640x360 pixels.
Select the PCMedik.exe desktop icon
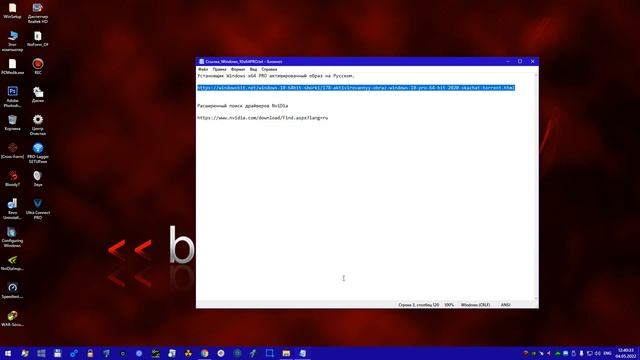click(12, 67)
